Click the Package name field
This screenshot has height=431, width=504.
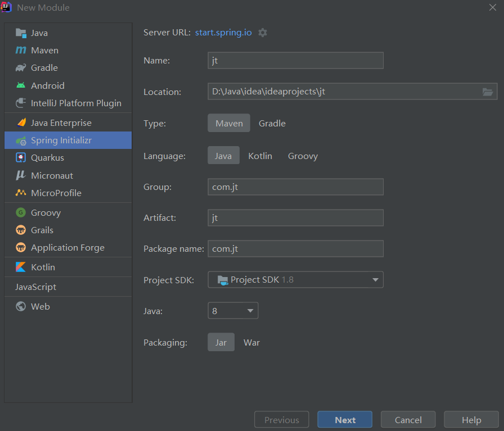pos(295,248)
